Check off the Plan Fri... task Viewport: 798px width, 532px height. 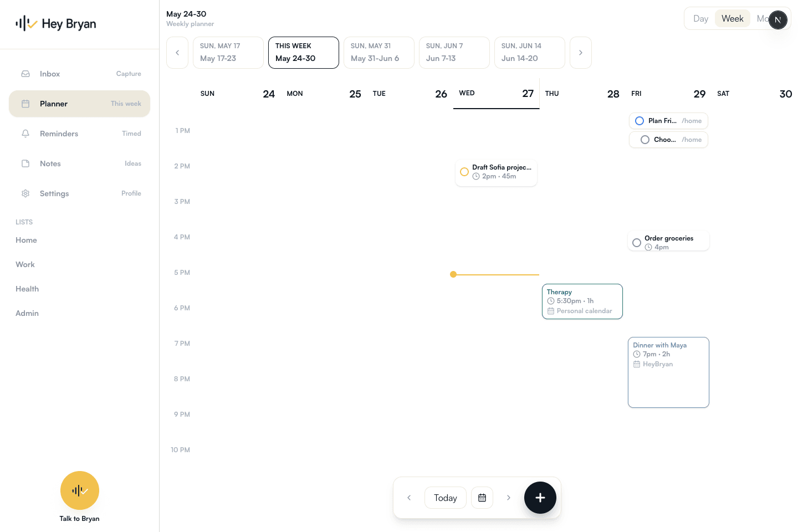(640, 121)
